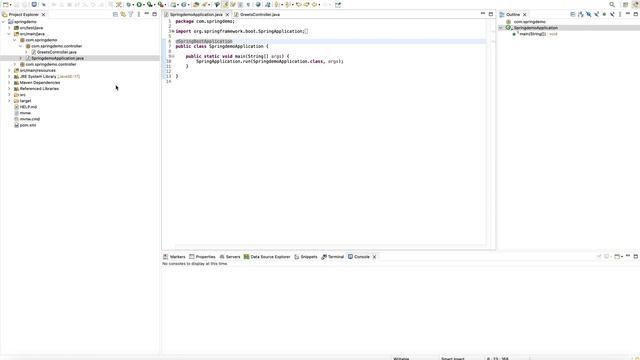Screen dimensions: 640x360
Task: Switch to GreetsController.java editor tab
Action: click(x=260, y=14)
